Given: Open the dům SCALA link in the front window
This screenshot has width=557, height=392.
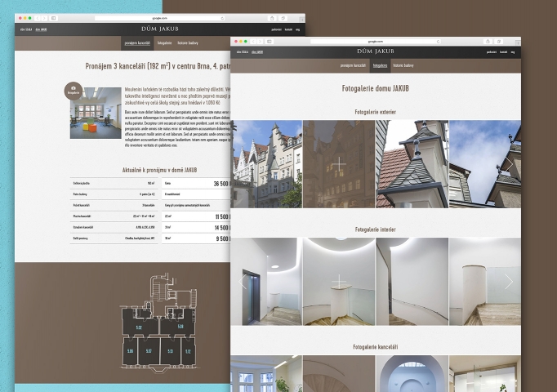Looking at the screenshot, I should tap(243, 52).
